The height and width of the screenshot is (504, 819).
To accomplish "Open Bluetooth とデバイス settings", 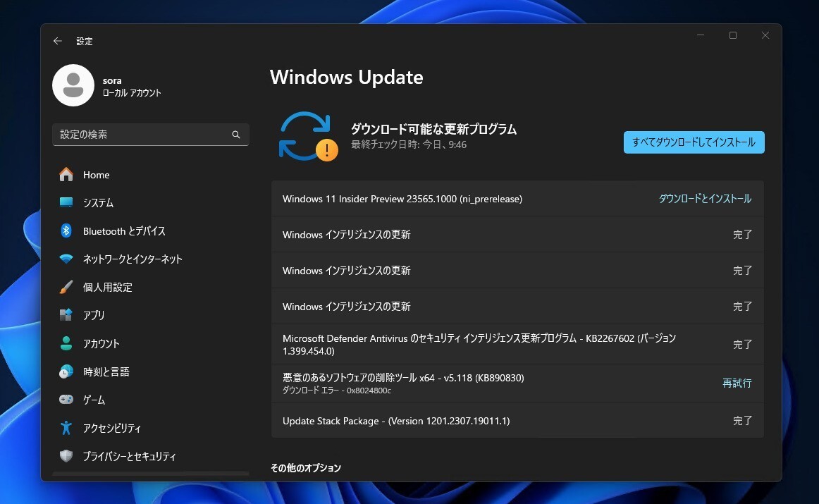I will click(x=123, y=231).
